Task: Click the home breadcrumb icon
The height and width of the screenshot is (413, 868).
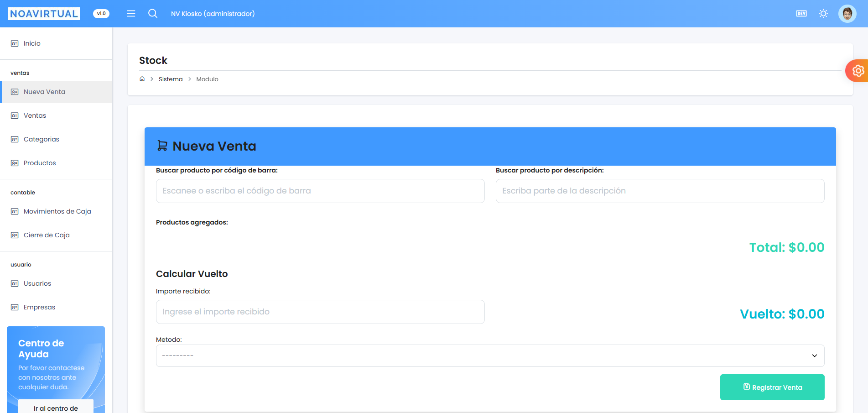Action: (142, 79)
